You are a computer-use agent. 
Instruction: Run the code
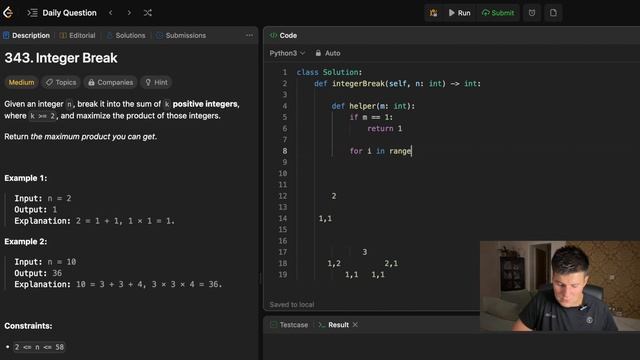tap(460, 13)
